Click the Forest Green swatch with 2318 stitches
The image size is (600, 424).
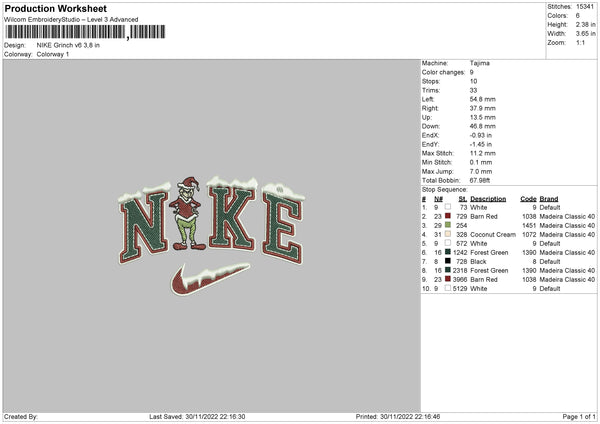448,270
